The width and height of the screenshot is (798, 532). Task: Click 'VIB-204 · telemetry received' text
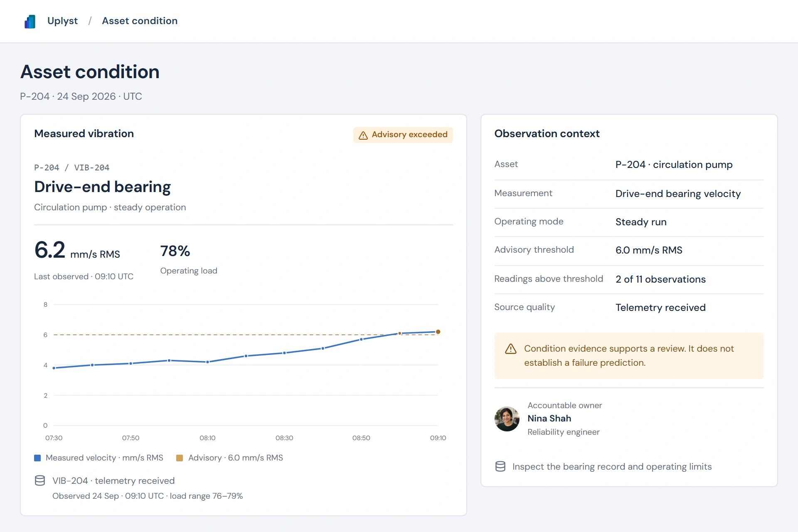coord(113,480)
